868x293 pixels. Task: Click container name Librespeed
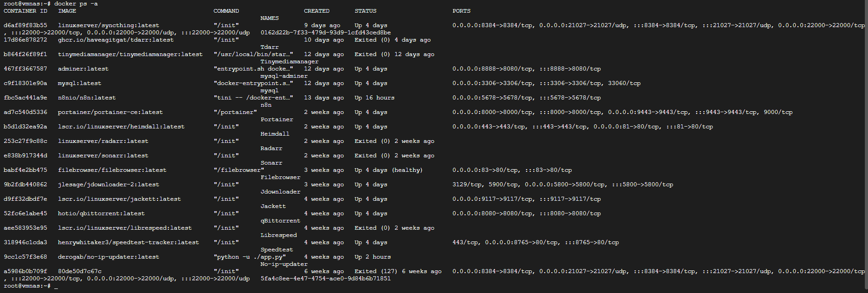279,235
